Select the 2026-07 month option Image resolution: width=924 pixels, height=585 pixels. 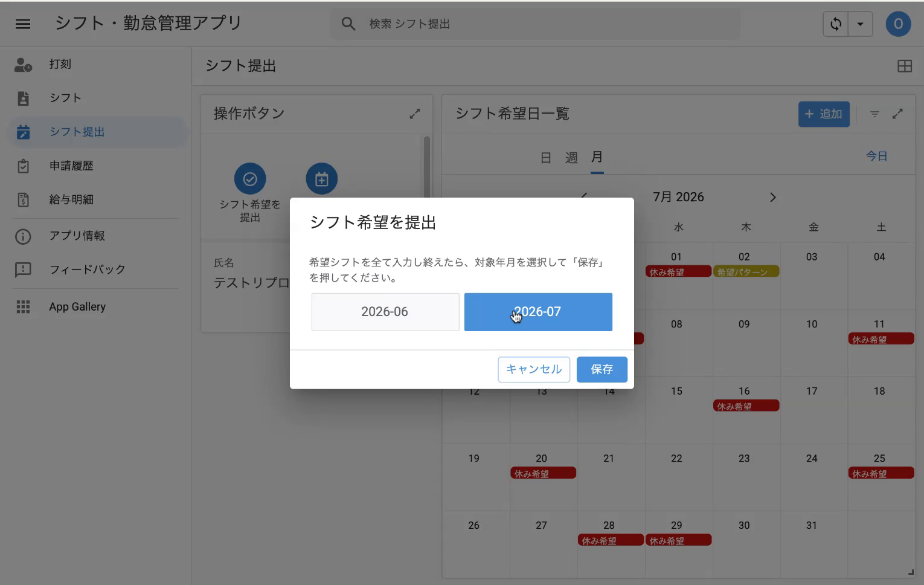(x=538, y=312)
